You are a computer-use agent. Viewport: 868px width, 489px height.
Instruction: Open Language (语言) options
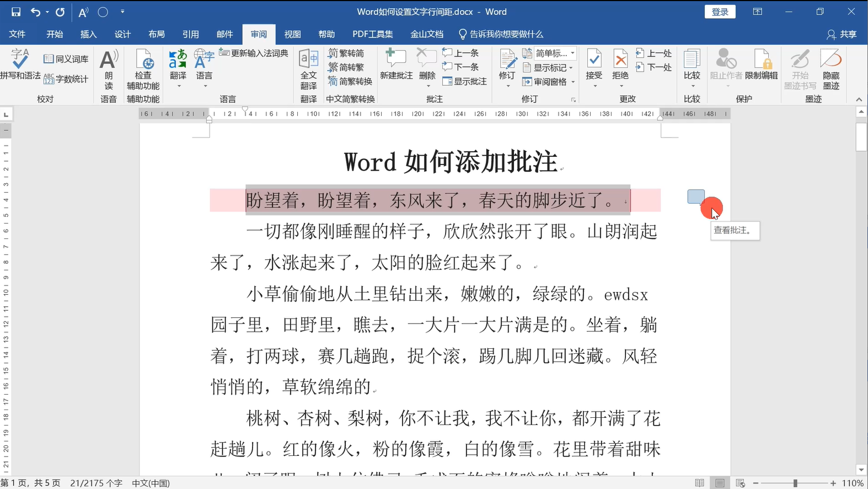click(204, 68)
